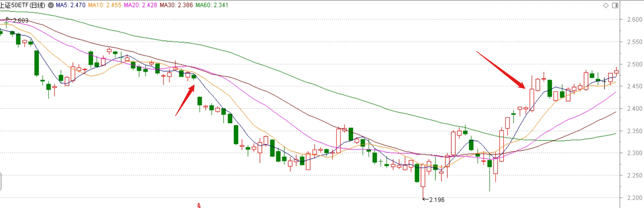Toggle the side panel icon at top right
Image resolution: width=644 pixels, height=208 pixels.
pyautogui.click(x=615, y=5)
